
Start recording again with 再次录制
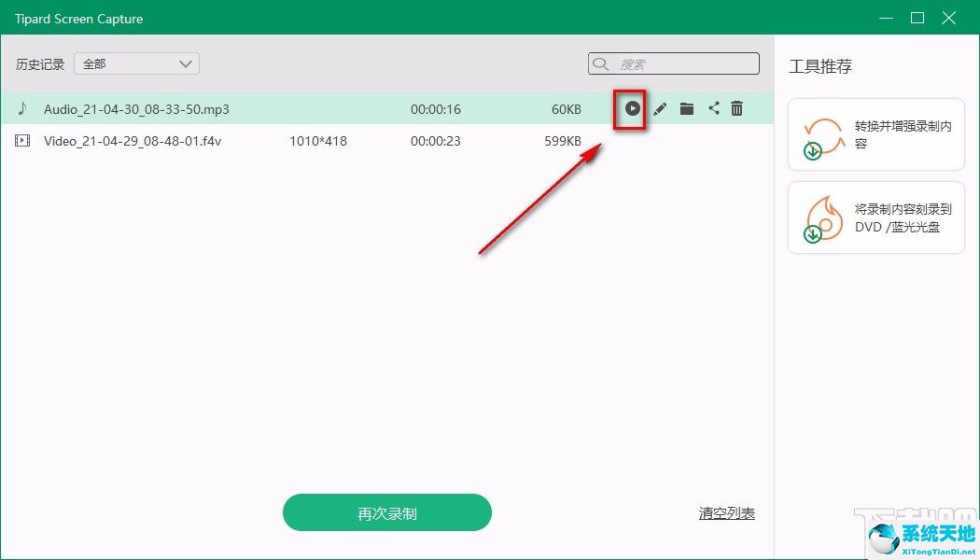pyautogui.click(x=387, y=512)
